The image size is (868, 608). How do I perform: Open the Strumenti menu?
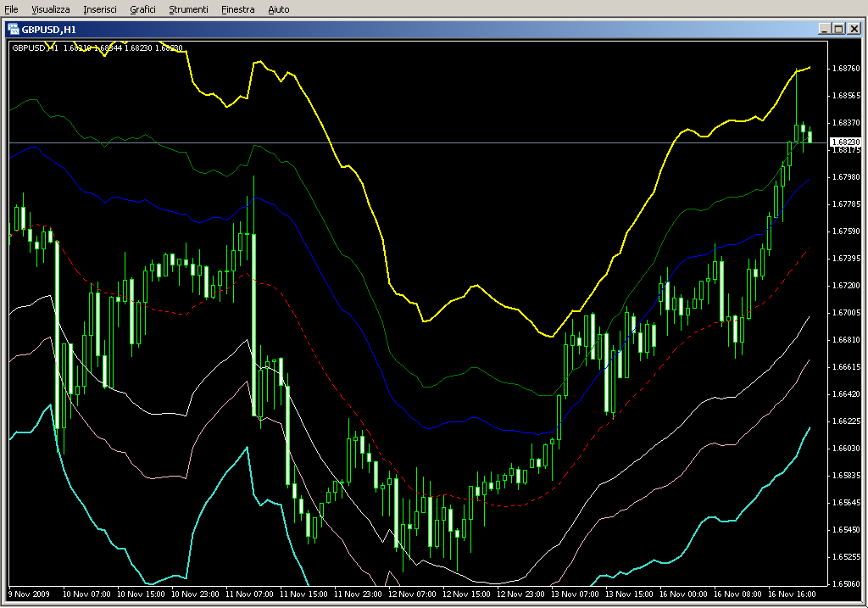(189, 9)
